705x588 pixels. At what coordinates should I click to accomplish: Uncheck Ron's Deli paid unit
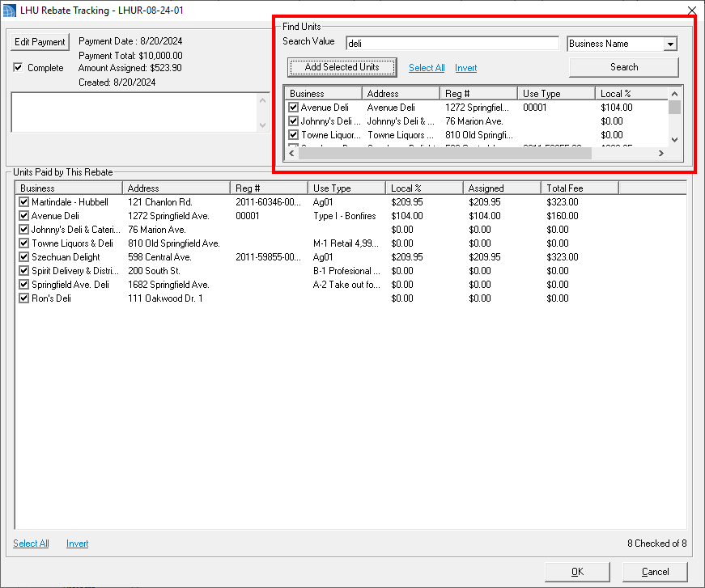[23, 298]
